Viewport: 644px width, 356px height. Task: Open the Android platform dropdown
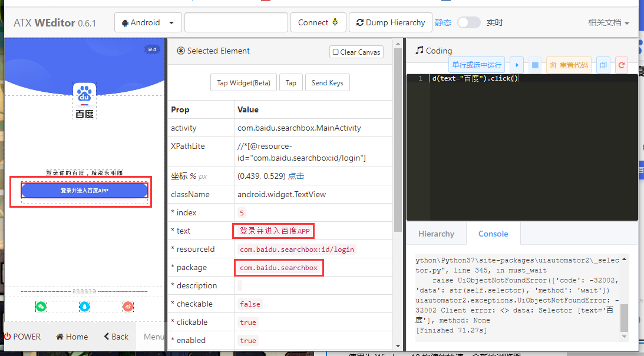click(x=147, y=22)
